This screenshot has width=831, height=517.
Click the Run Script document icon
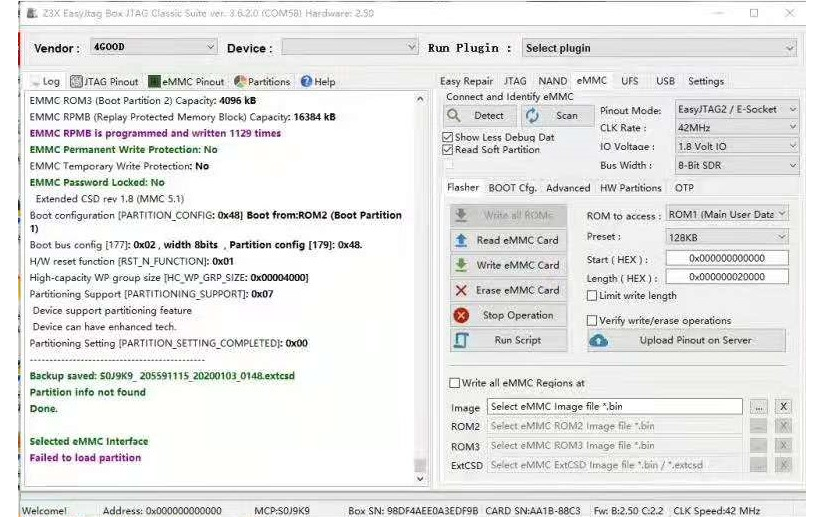461,340
